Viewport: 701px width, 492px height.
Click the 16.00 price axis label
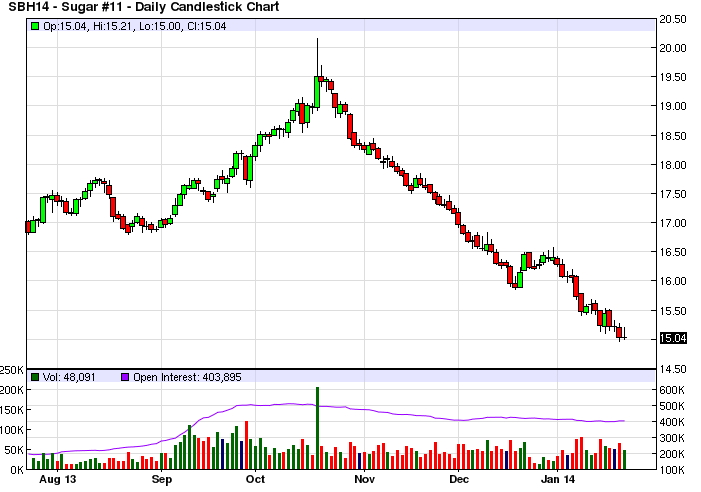[673, 281]
